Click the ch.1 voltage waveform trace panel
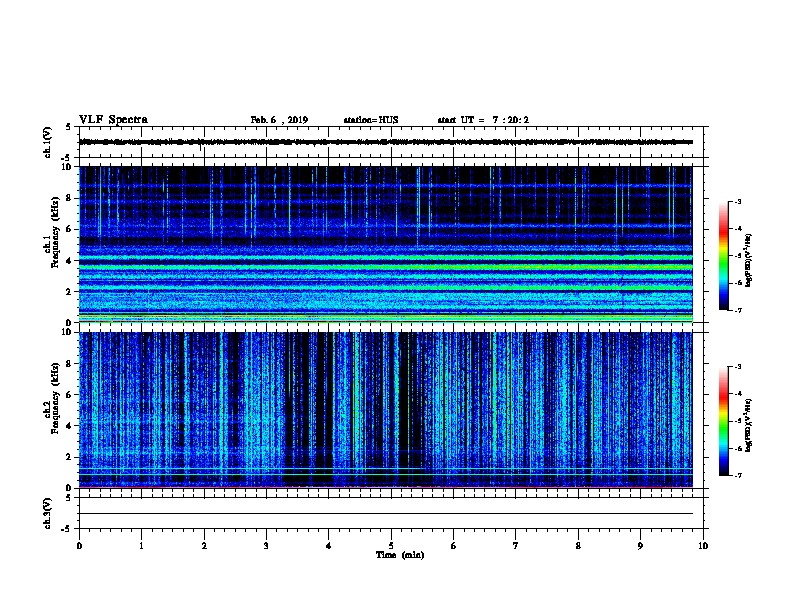Image resolution: width=792 pixels, height=612 pixels. click(x=391, y=142)
